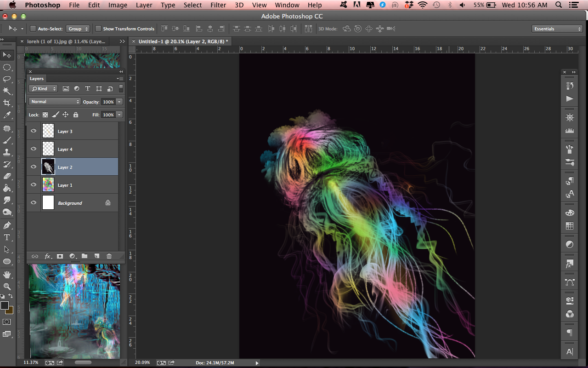Open the Auto-Select Group dropdown
This screenshot has height=368, width=588.
pyautogui.click(x=78, y=29)
